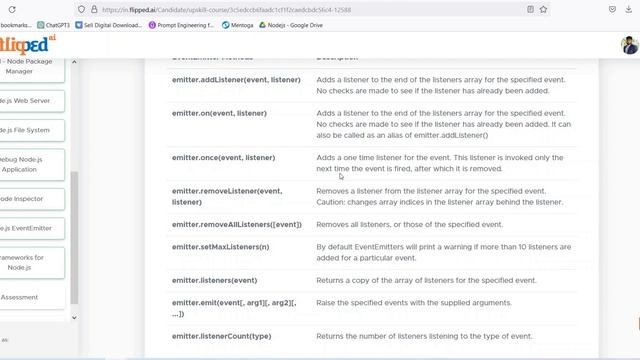Click emitter.setMaxListeners(n) cell
Image resolution: width=640 pixels, height=360 pixels.
click(x=220, y=247)
